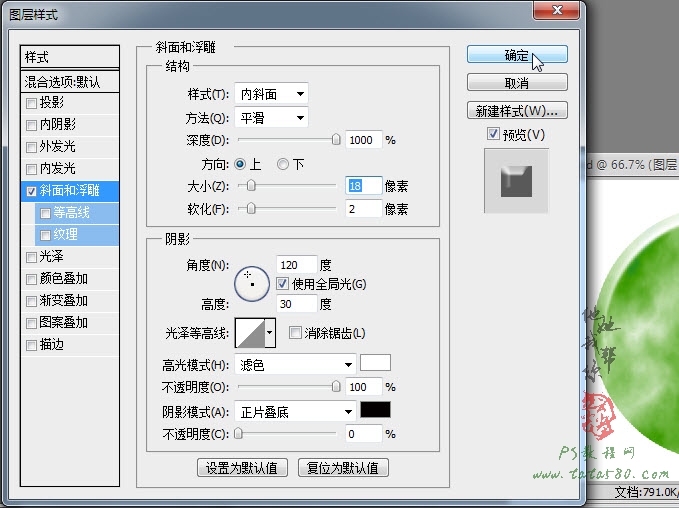Select 混合选项:默认 in styles list

[70, 81]
